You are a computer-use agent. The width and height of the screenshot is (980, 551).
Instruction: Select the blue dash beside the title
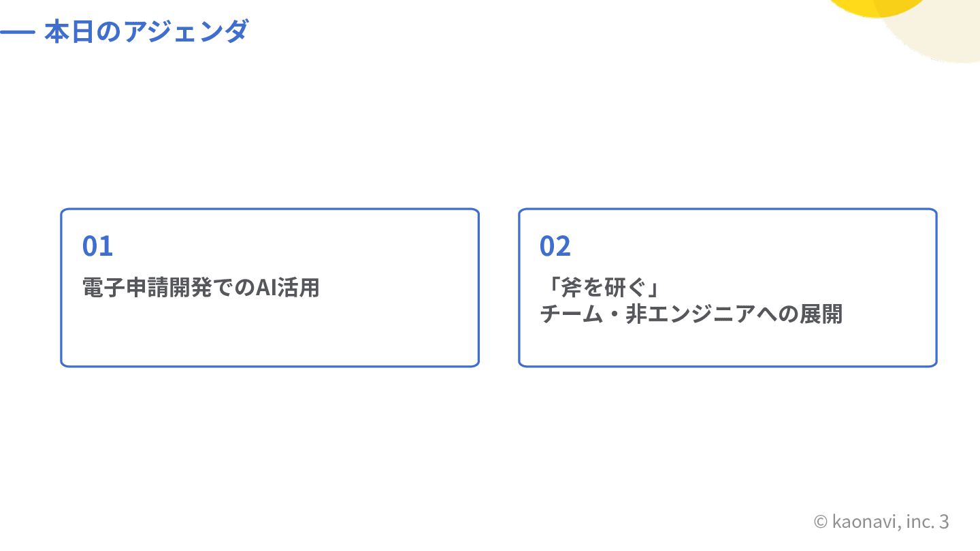tap(17, 32)
